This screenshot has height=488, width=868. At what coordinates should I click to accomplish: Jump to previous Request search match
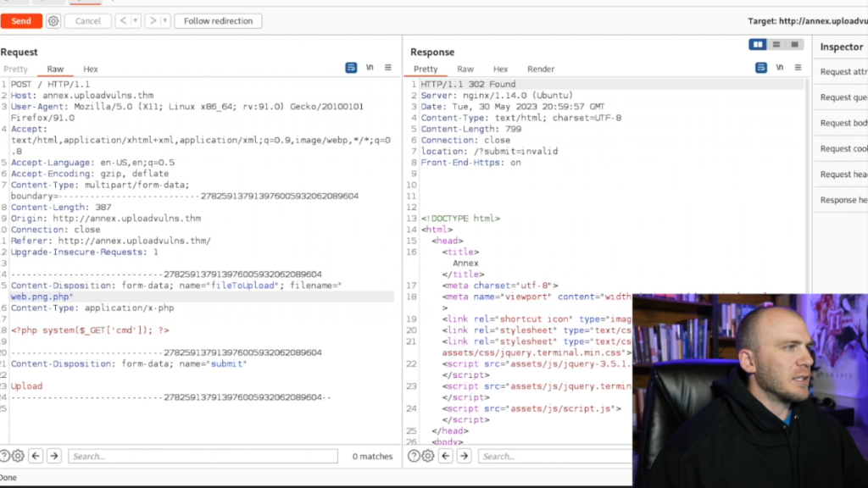[x=36, y=456]
